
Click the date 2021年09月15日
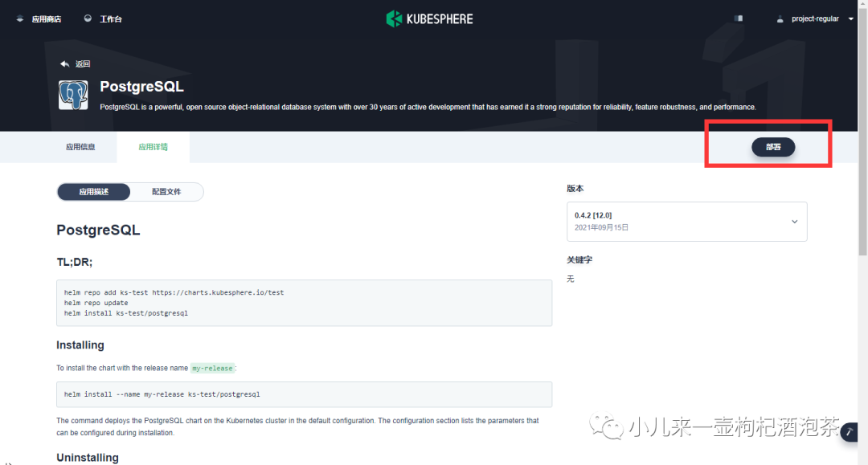tap(601, 227)
